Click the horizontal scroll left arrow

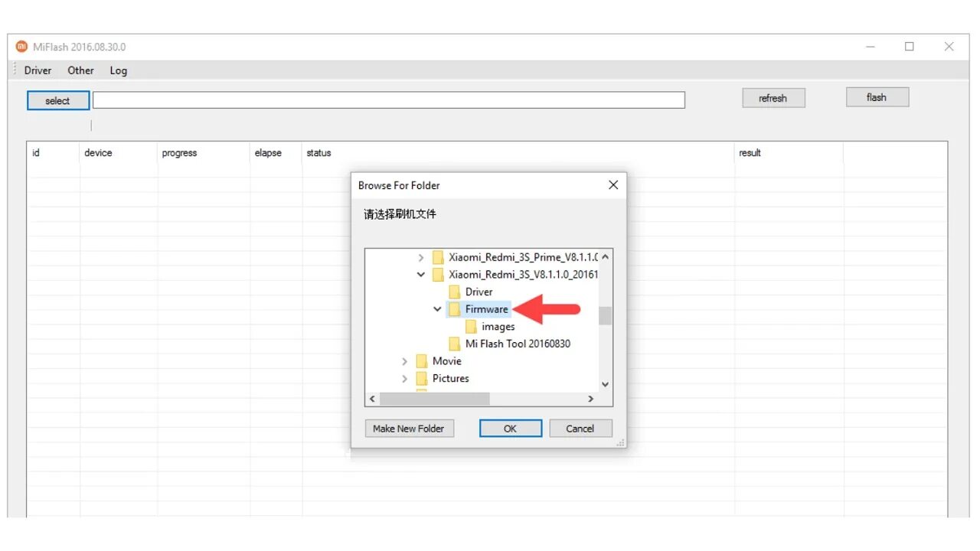click(x=372, y=399)
